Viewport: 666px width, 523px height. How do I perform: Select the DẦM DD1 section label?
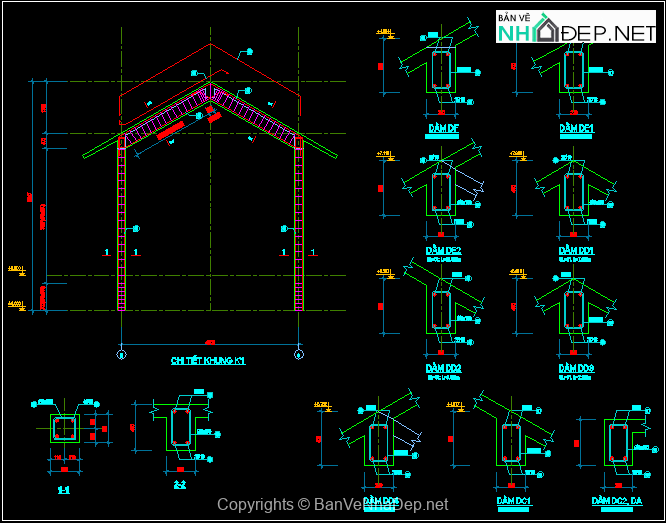click(577, 250)
